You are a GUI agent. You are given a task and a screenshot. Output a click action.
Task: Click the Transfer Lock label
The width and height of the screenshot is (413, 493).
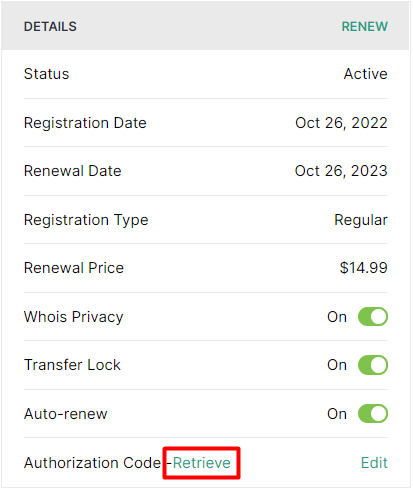72,365
